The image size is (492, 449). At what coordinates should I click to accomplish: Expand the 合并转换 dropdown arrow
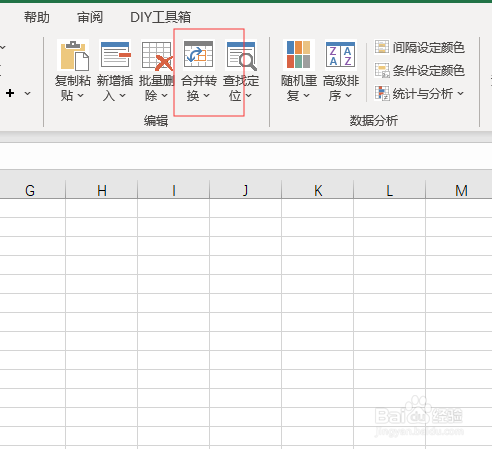click(206, 96)
